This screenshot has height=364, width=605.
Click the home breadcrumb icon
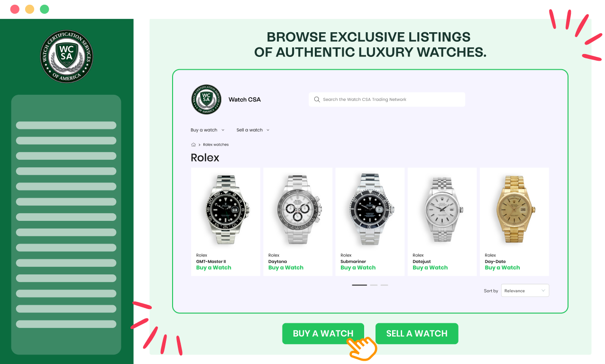(193, 145)
